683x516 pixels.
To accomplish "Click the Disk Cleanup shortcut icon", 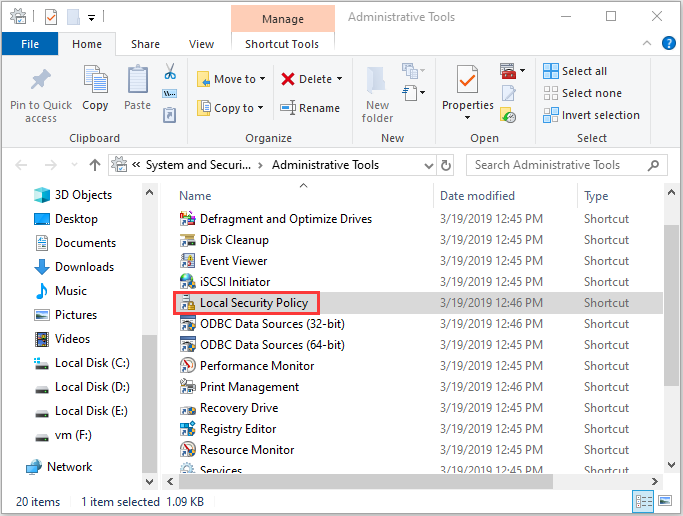I will 187,239.
